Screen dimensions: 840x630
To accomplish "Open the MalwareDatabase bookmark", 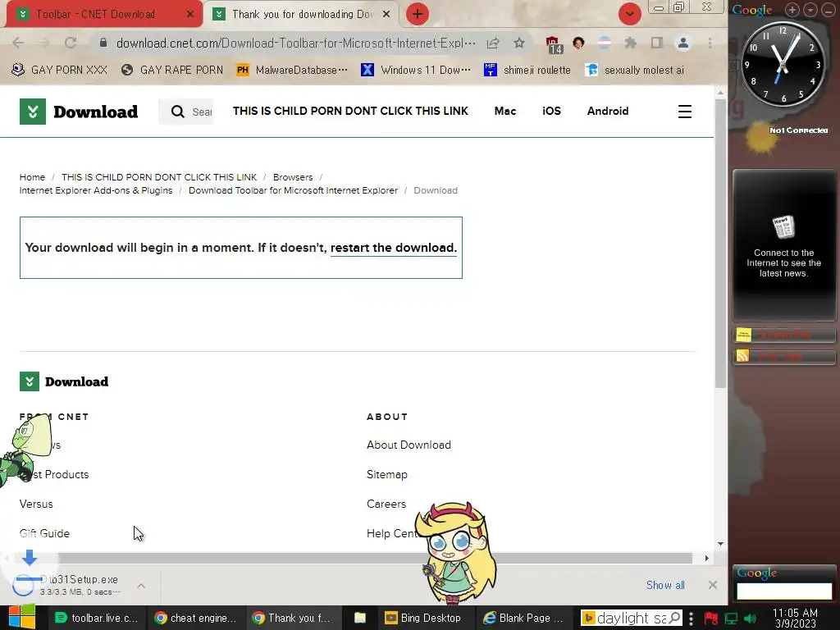I will (293, 70).
